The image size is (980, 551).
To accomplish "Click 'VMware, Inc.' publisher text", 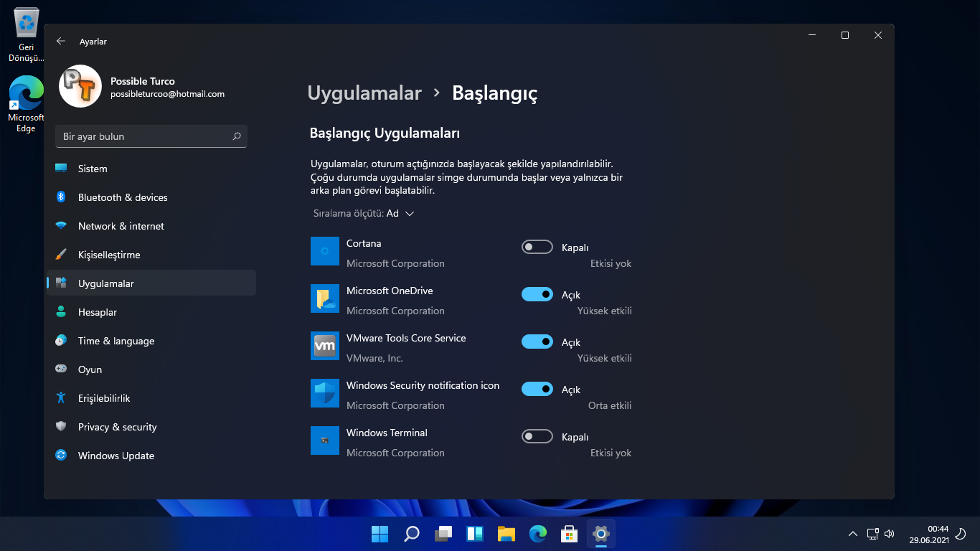I will point(374,358).
